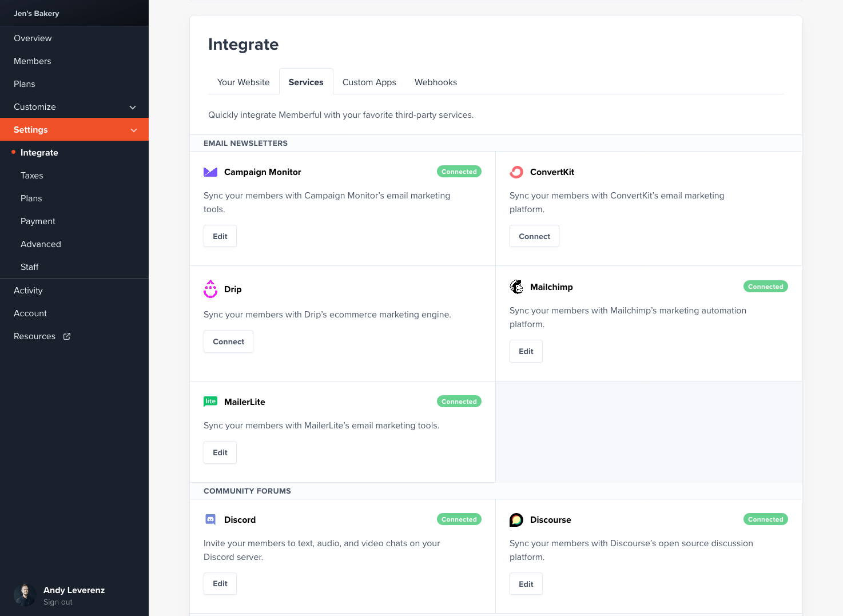
Task: Switch to the Your Website tab
Action: 243,82
